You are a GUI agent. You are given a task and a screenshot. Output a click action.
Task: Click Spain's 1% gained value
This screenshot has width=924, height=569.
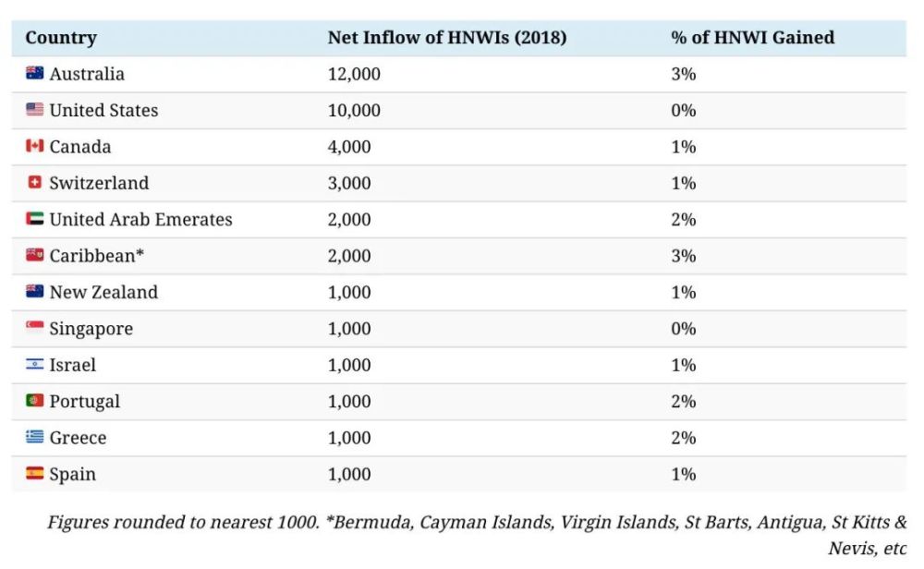684,474
